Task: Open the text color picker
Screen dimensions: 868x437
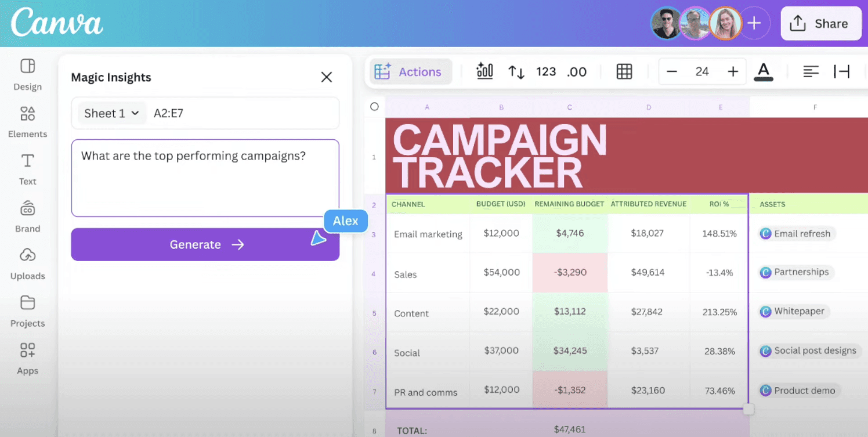Action: coord(764,72)
